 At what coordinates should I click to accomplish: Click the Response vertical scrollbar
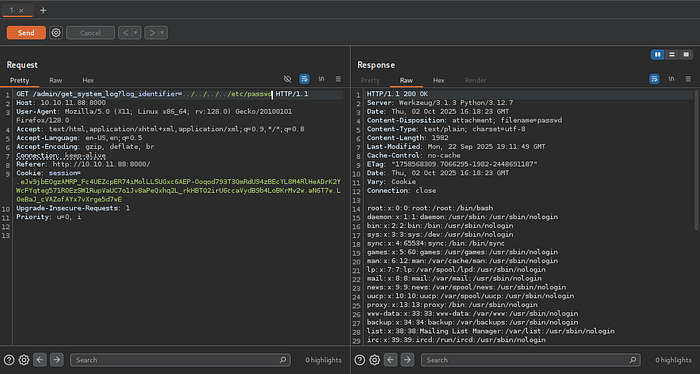pos(696,159)
